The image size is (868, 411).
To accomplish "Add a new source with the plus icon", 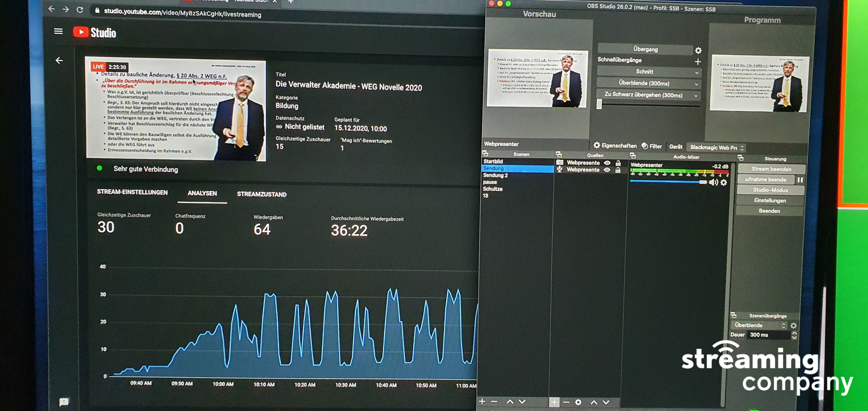I will tap(554, 402).
